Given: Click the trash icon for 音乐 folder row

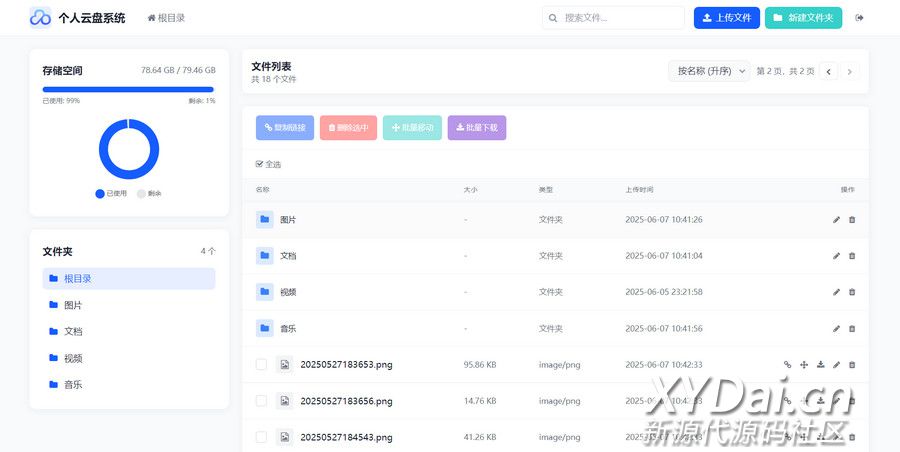Looking at the screenshot, I should [x=852, y=328].
